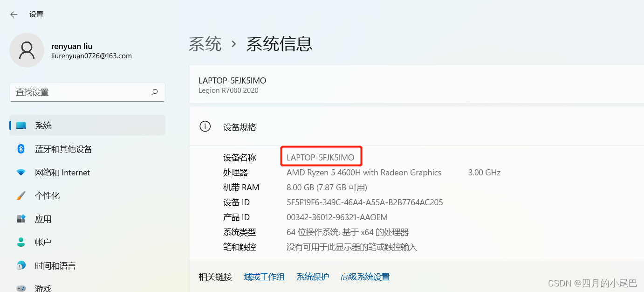644x292 pixels.
Task: Open the 域或工作组 link
Action: pyautogui.click(x=264, y=276)
